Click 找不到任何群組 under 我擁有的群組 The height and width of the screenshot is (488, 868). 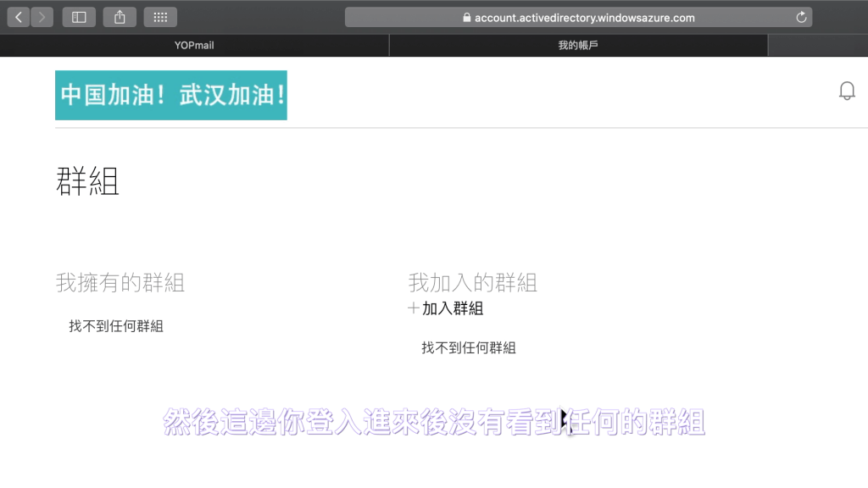tap(116, 326)
